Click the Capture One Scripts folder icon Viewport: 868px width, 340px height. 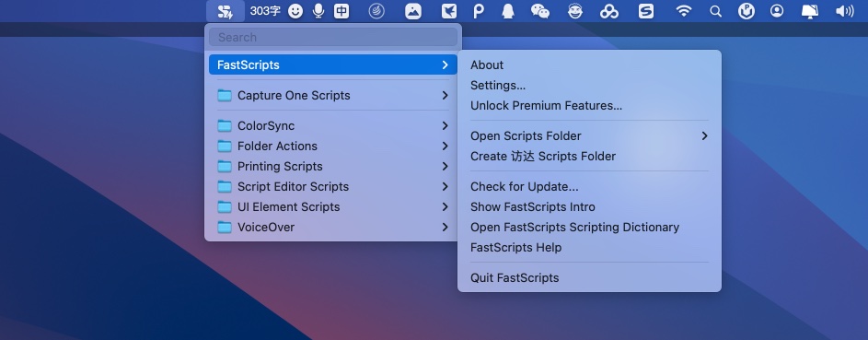(x=225, y=95)
